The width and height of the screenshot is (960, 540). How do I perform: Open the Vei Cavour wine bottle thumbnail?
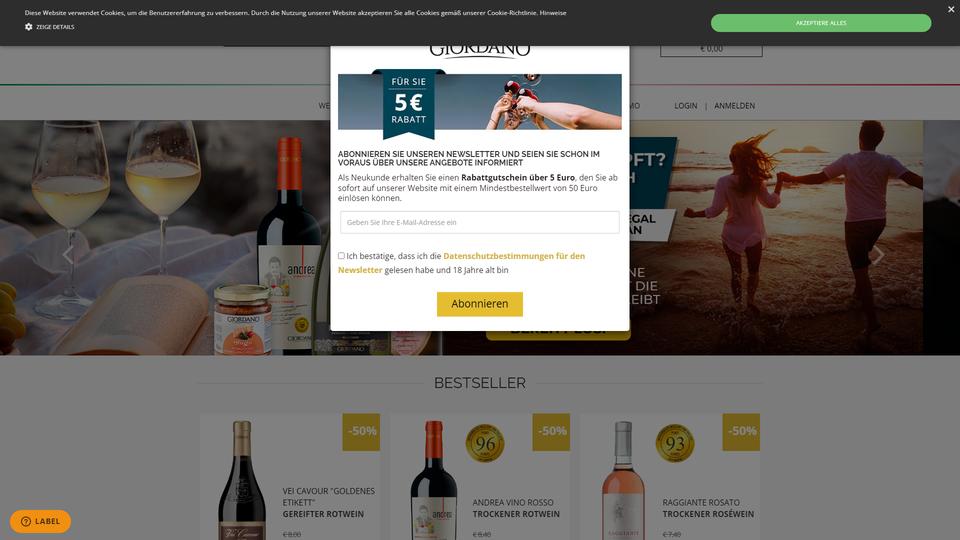[x=242, y=479]
